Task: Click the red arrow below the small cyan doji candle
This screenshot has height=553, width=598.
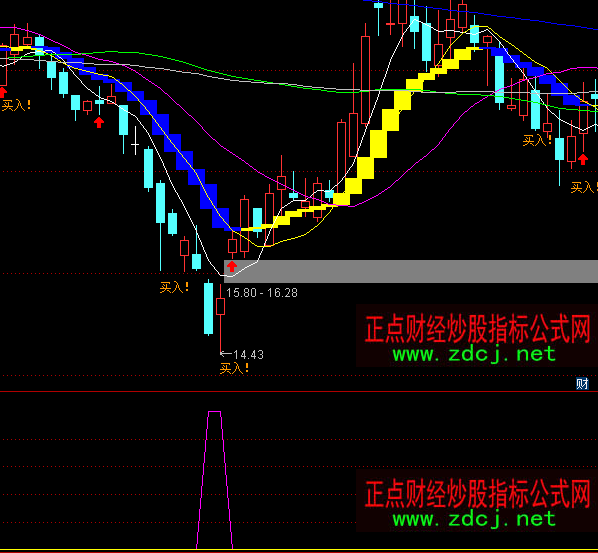Action: tap(99, 122)
